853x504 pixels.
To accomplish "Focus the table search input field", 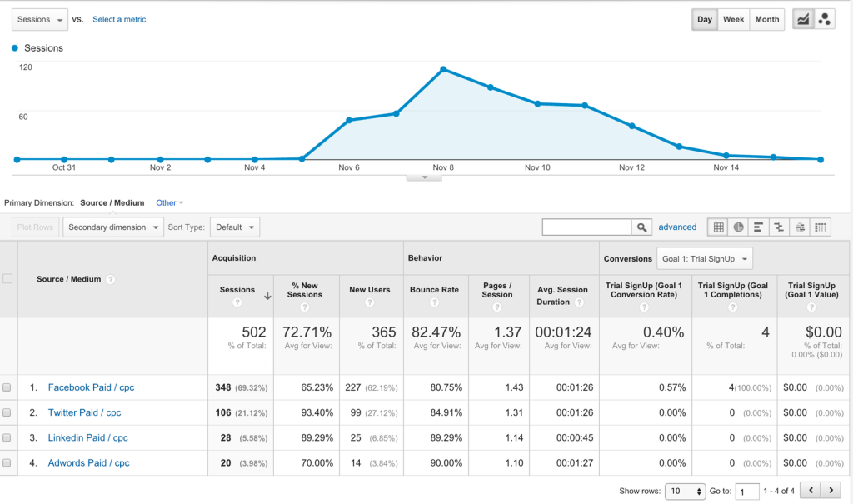I will click(587, 227).
